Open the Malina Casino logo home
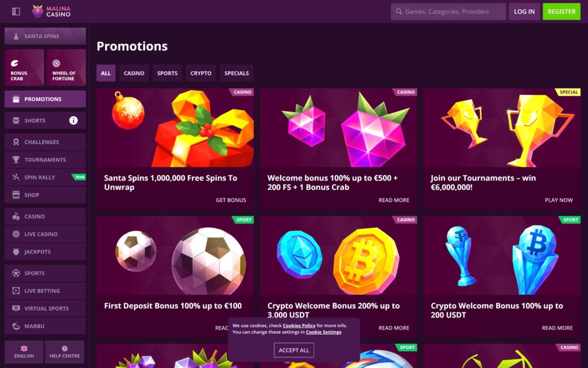This screenshot has width=588, height=368. click(x=51, y=11)
